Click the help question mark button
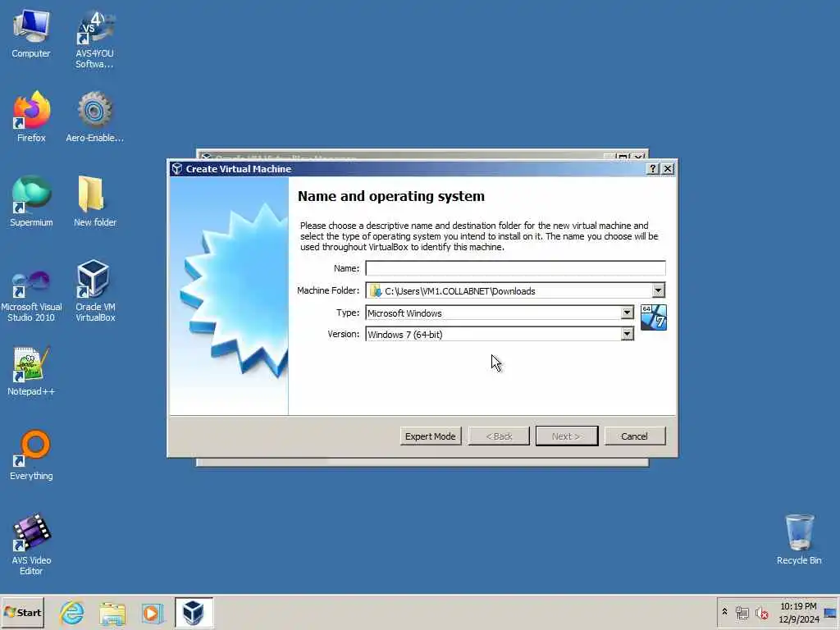Viewport: 840px width, 630px height. pos(652,169)
